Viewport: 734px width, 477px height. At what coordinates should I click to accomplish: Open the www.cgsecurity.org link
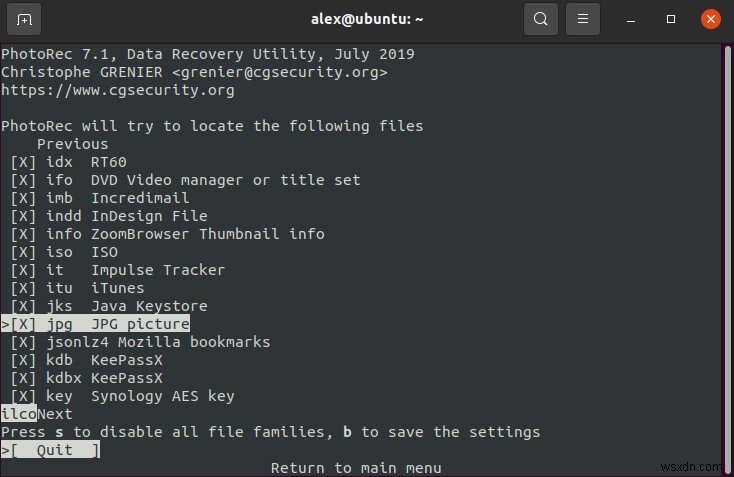pyautogui.click(x=117, y=90)
